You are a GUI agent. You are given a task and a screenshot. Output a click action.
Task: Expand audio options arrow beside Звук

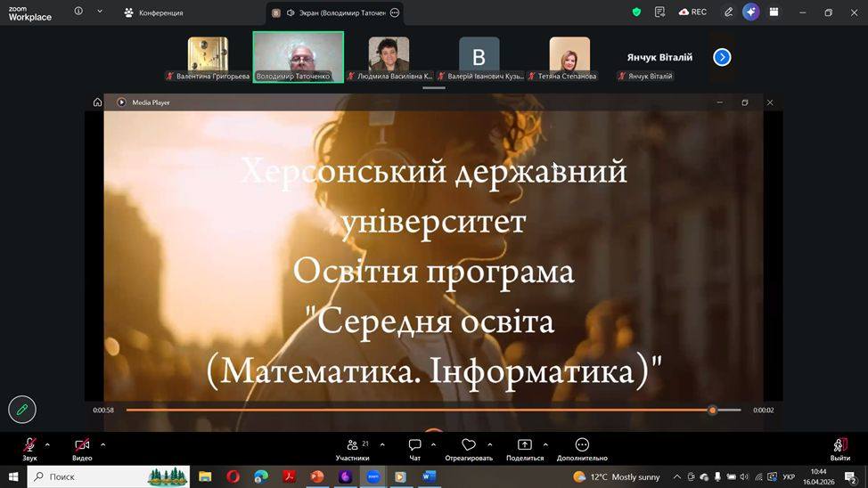coord(47,444)
